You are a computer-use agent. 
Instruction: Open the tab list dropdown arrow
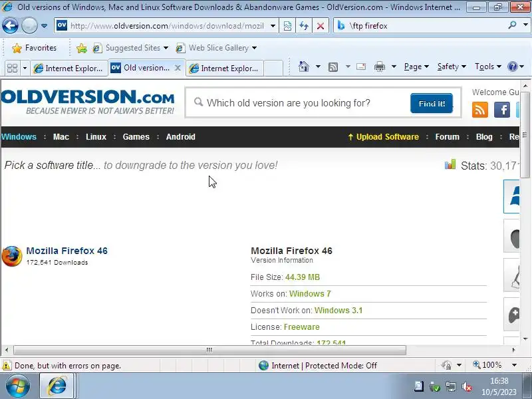tap(25, 68)
